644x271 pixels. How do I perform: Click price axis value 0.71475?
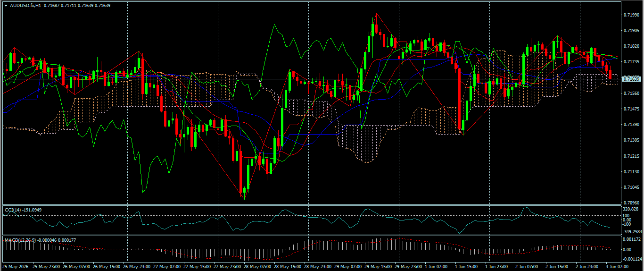click(631, 109)
